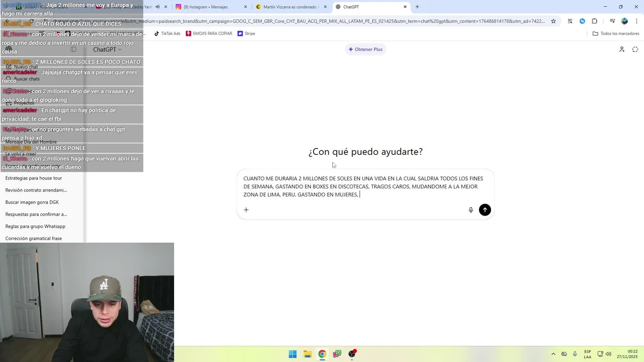Open the Respuestas para confirmar a... chat

36,214
